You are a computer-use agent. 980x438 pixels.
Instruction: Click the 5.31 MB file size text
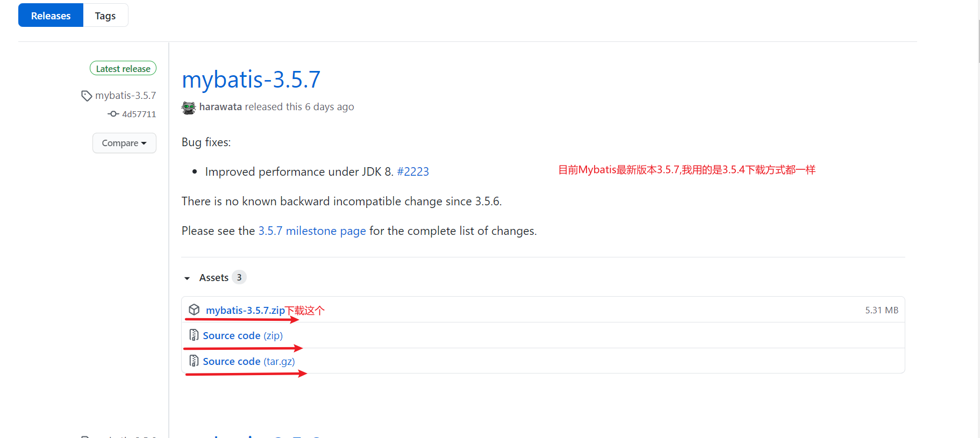click(x=882, y=310)
